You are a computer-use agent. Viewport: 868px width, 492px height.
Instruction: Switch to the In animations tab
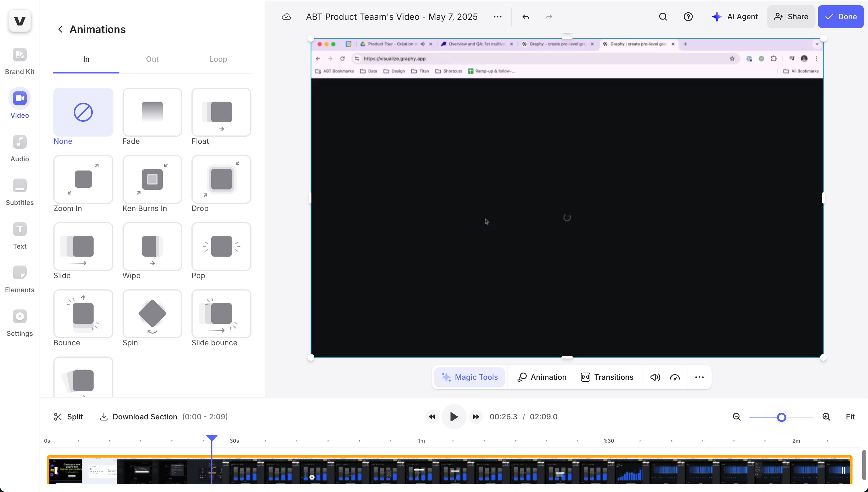coord(86,59)
